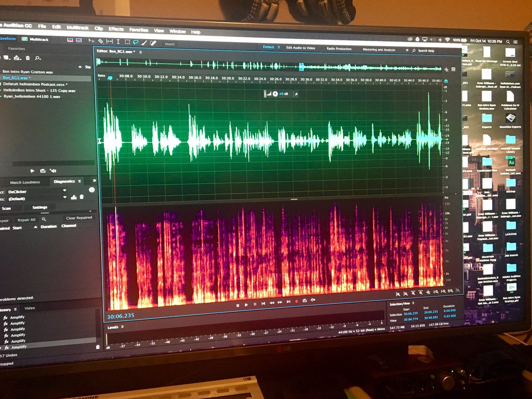Viewport: 532px width, 399px height.
Task: Open the Diagnostics panel menu icon
Action: tap(79, 181)
